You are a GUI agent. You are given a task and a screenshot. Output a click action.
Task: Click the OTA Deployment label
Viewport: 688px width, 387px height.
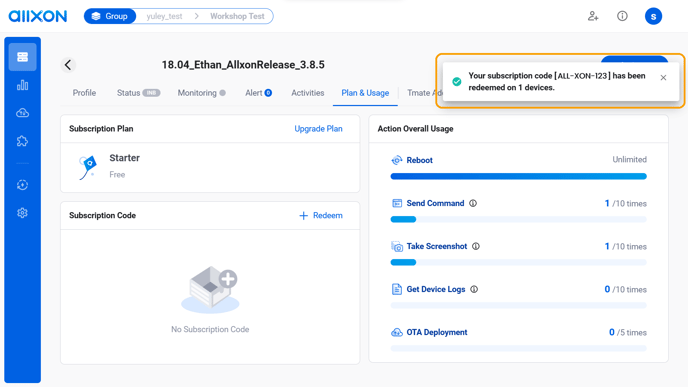[x=437, y=332]
